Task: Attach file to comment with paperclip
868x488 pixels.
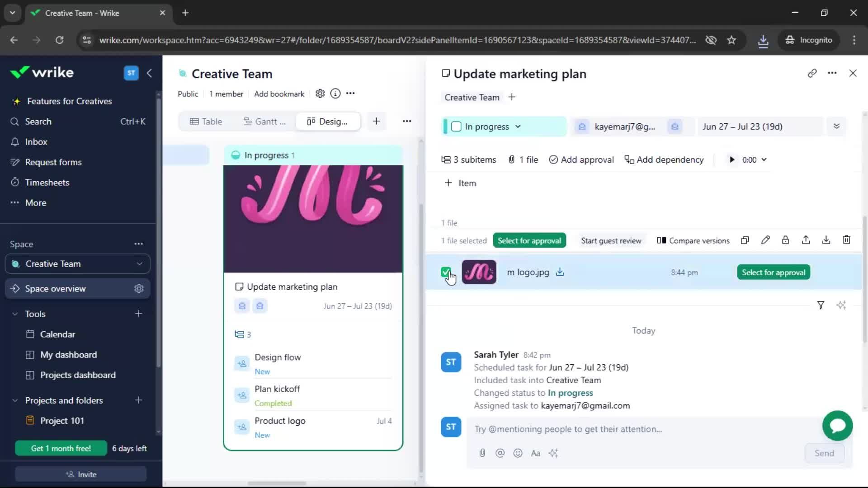Action: point(482,453)
